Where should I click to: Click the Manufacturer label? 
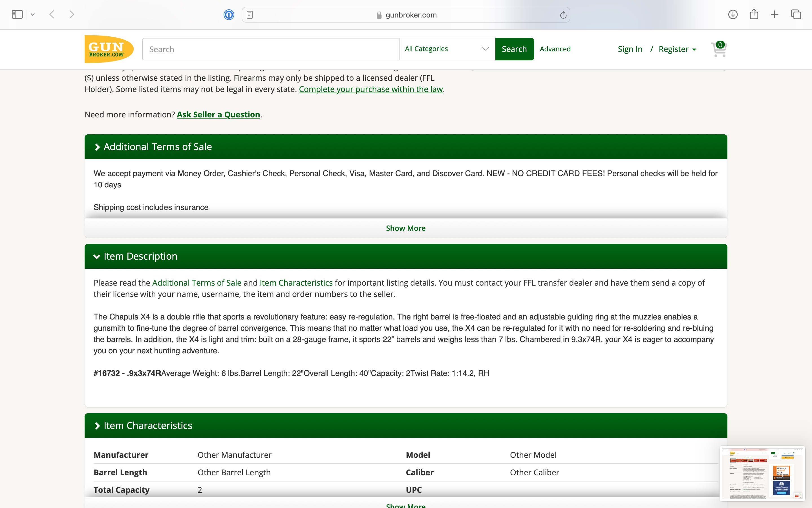(121, 455)
